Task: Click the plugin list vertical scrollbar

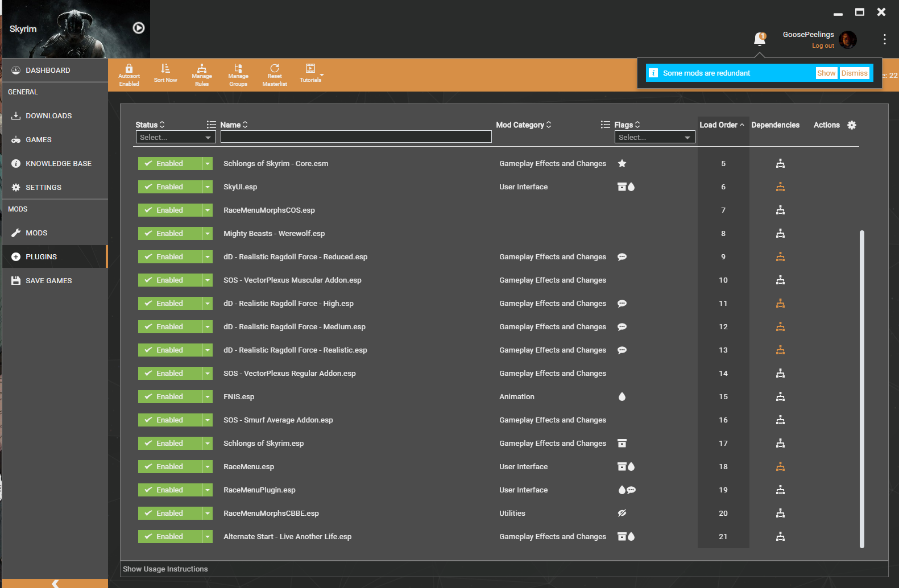Action: [862, 389]
